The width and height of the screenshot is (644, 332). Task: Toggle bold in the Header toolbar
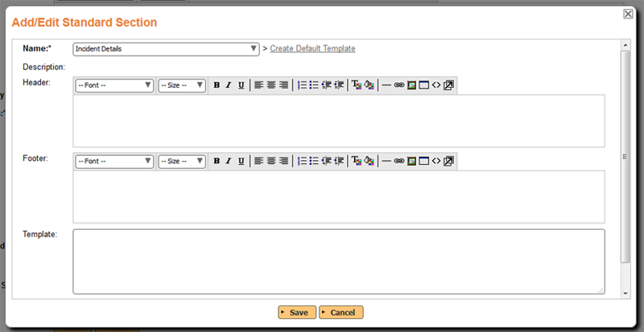216,85
